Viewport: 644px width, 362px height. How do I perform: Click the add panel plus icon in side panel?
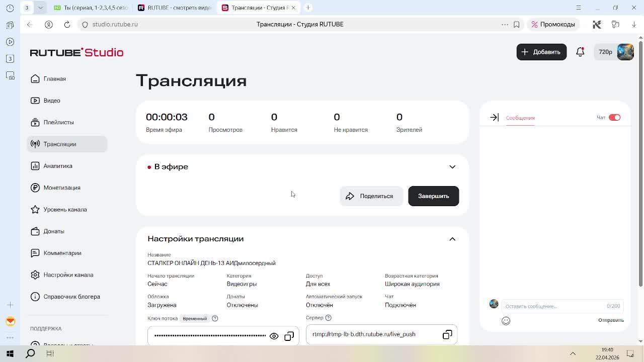coord(10,305)
